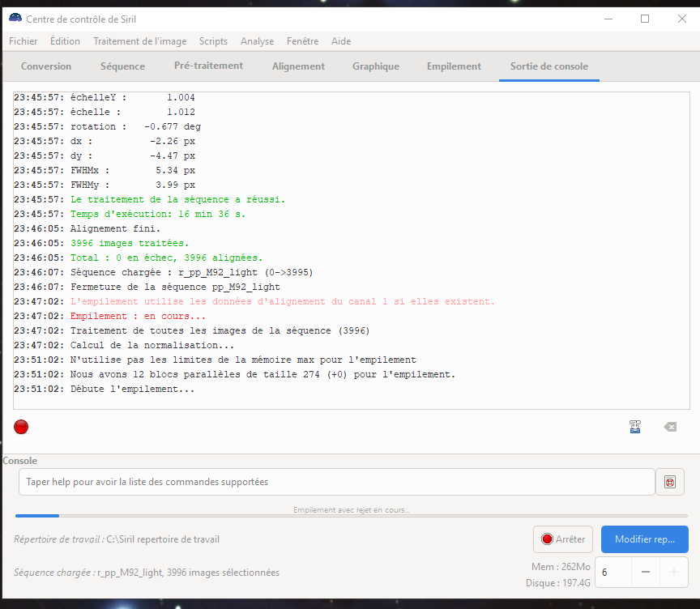Stop processing with the Arrêter button
Image resolution: width=700 pixels, height=609 pixels.
click(x=563, y=539)
